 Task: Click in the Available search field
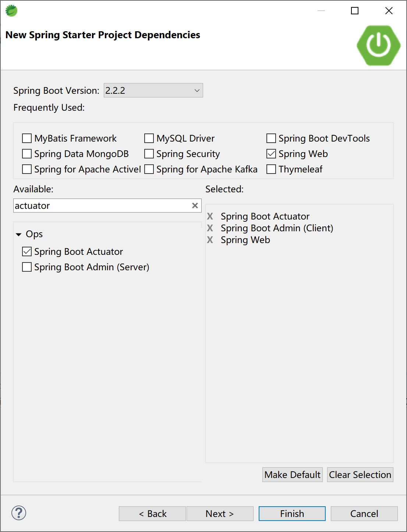click(x=101, y=206)
